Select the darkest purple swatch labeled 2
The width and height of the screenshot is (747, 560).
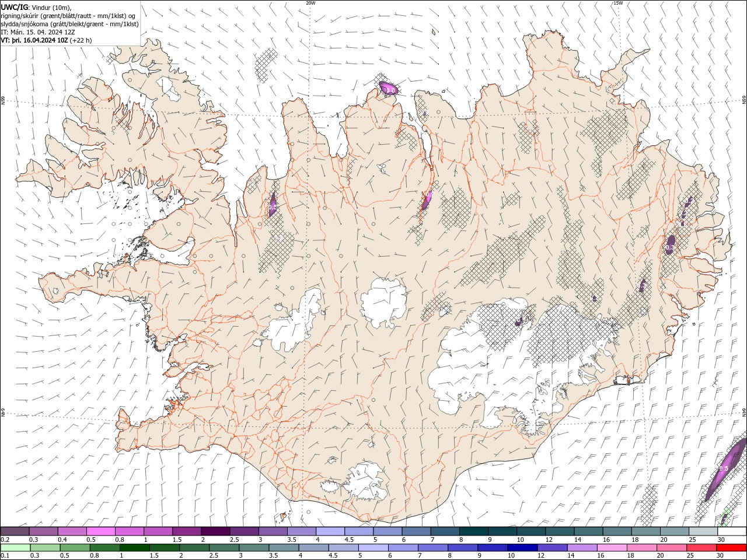coord(215,531)
